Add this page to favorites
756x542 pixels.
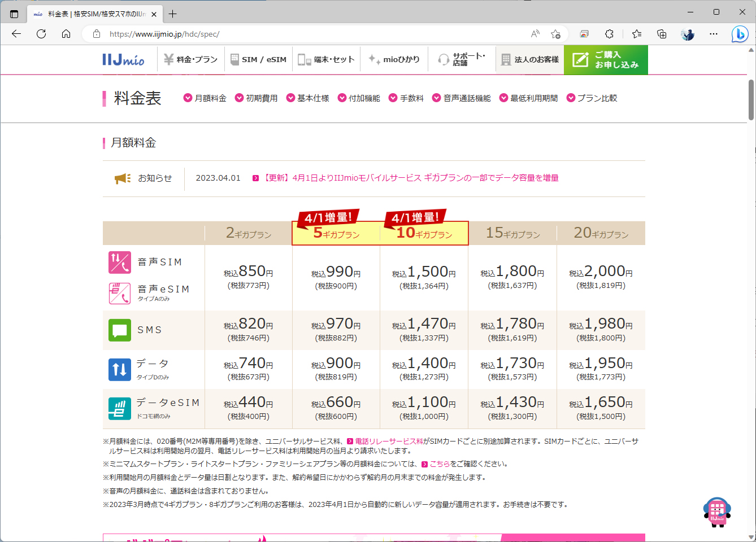556,34
